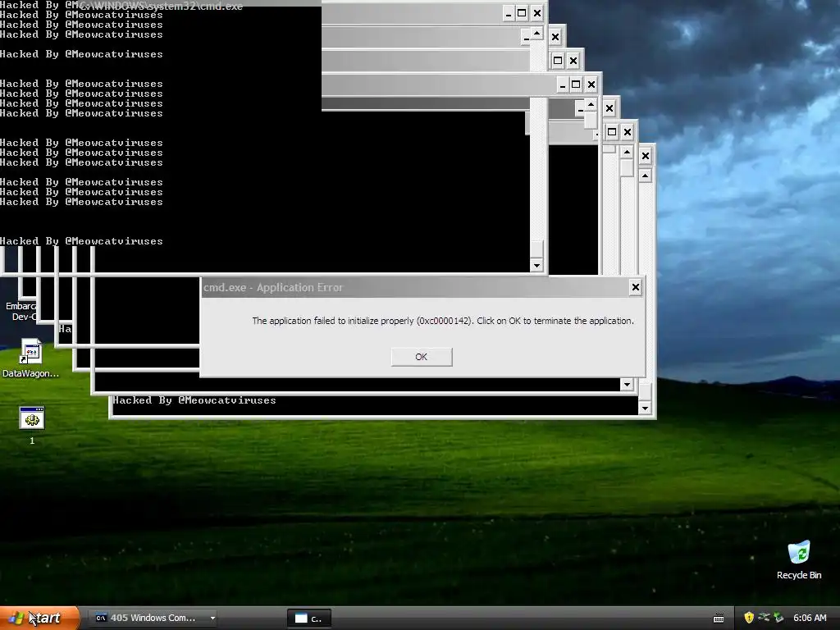Select the 'C..' taskbar button
This screenshot has width=840, height=630.
pos(309,619)
